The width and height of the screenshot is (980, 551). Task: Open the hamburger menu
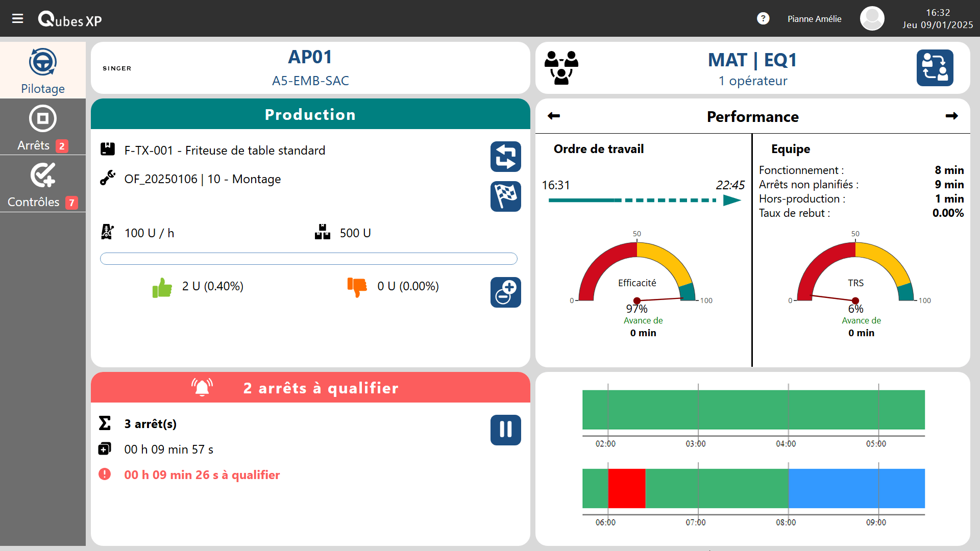point(17,19)
